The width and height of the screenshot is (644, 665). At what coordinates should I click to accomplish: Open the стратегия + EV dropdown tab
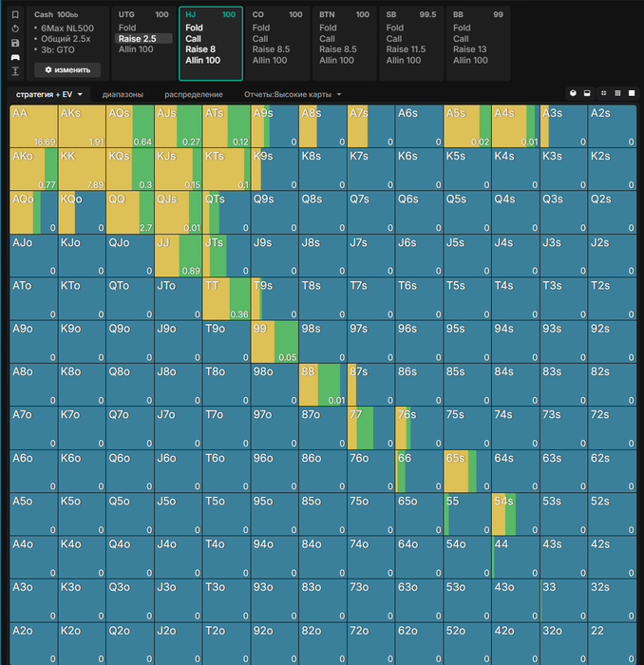[x=48, y=95]
